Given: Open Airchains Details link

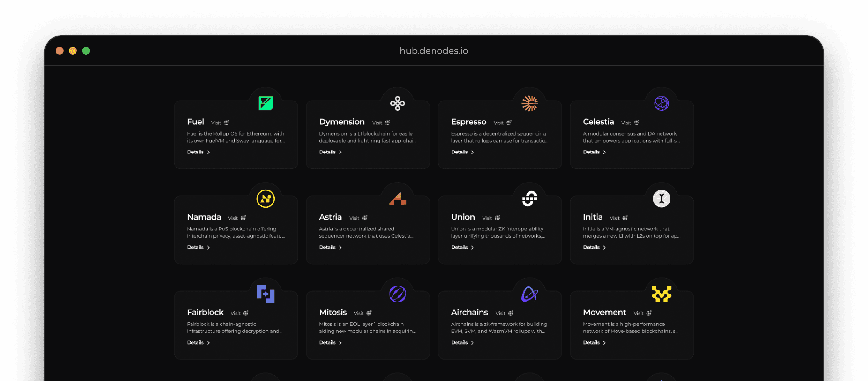Looking at the screenshot, I should click(462, 342).
